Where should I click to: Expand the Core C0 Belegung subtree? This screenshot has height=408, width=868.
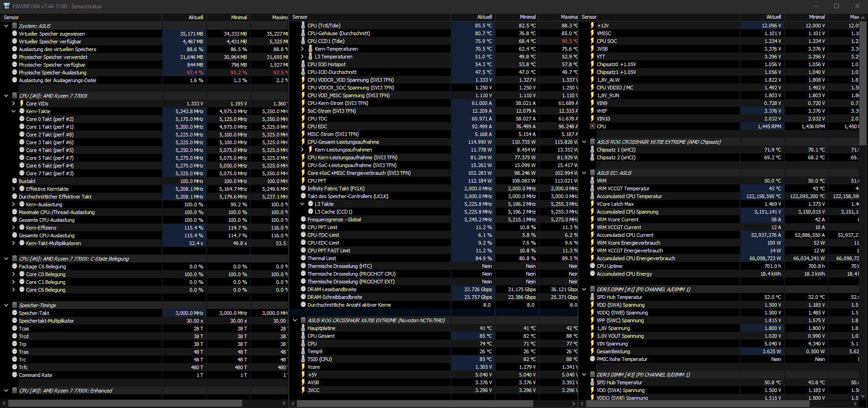tap(14, 274)
